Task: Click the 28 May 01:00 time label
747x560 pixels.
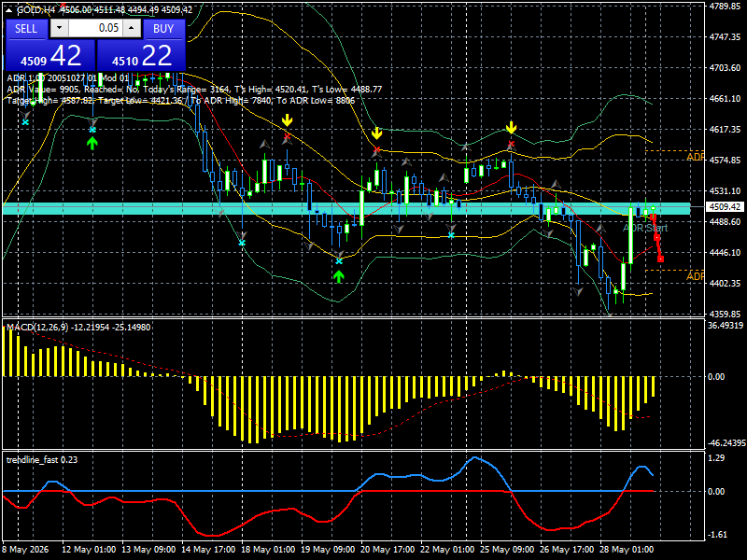Action: click(x=627, y=549)
